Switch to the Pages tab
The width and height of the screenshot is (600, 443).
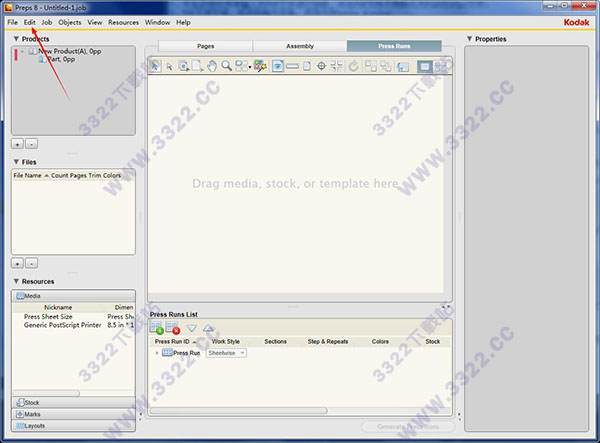[205, 46]
